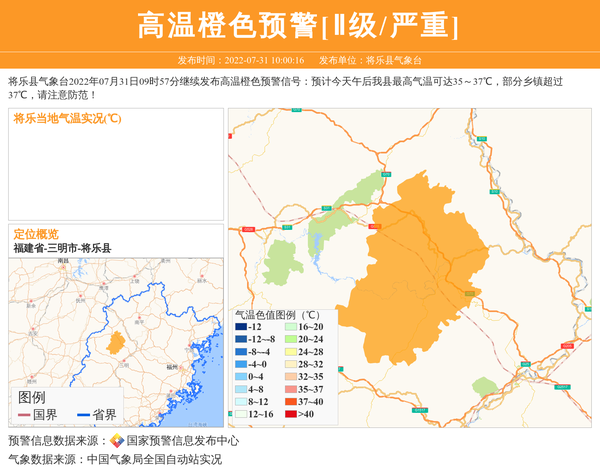Click the 国界 red line legend entry
This screenshot has height=471, width=600.
[38, 415]
